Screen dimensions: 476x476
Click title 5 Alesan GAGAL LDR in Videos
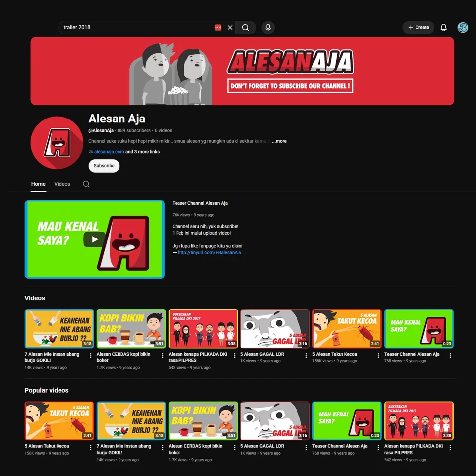click(x=262, y=354)
